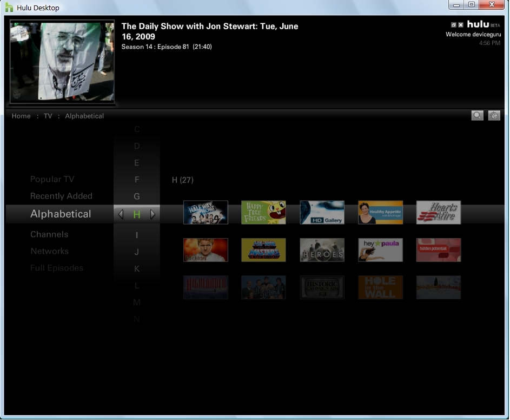Select Channels in the menu
The height and width of the screenshot is (420, 510).
coord(49,234)
